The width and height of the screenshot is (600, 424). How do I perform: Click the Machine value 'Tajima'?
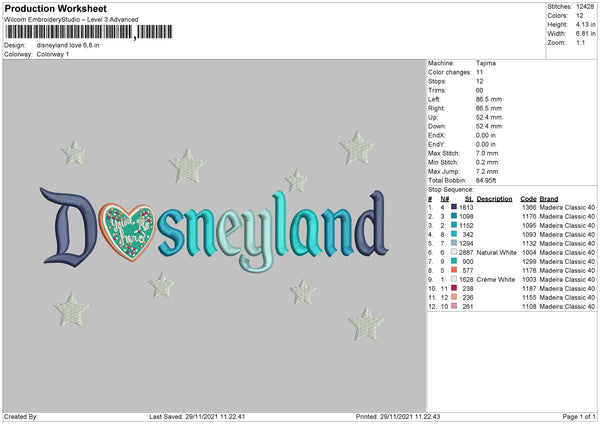point(486,63)
